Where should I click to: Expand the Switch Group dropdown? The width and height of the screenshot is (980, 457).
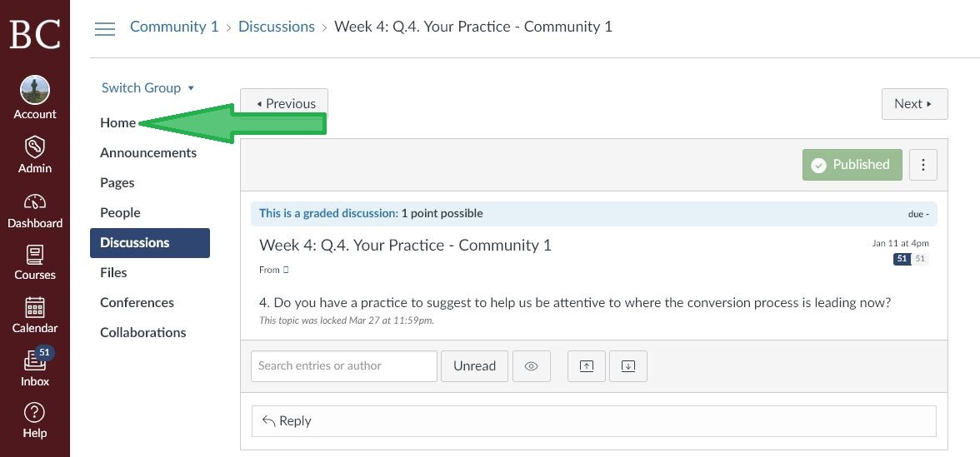148,88
